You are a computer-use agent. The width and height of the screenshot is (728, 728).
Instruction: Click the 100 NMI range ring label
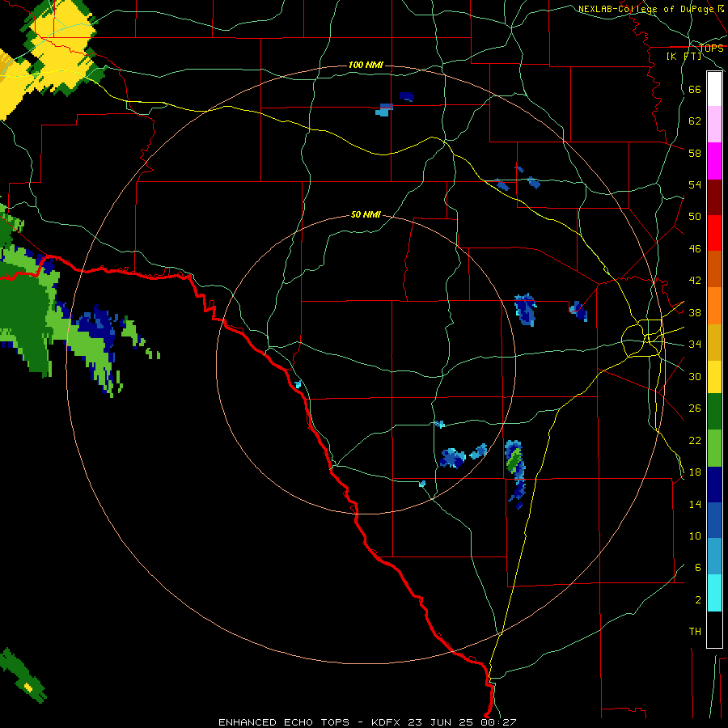click(366, 65)
